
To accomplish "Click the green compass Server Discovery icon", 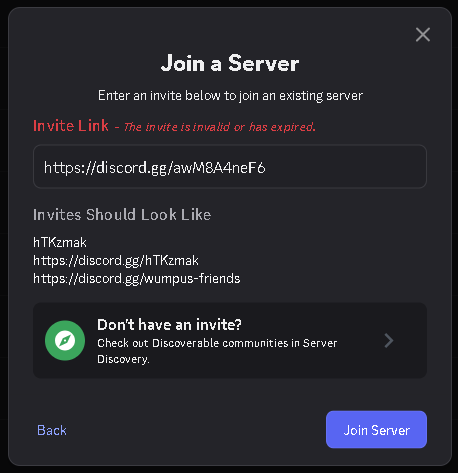I will pos(65,340).
